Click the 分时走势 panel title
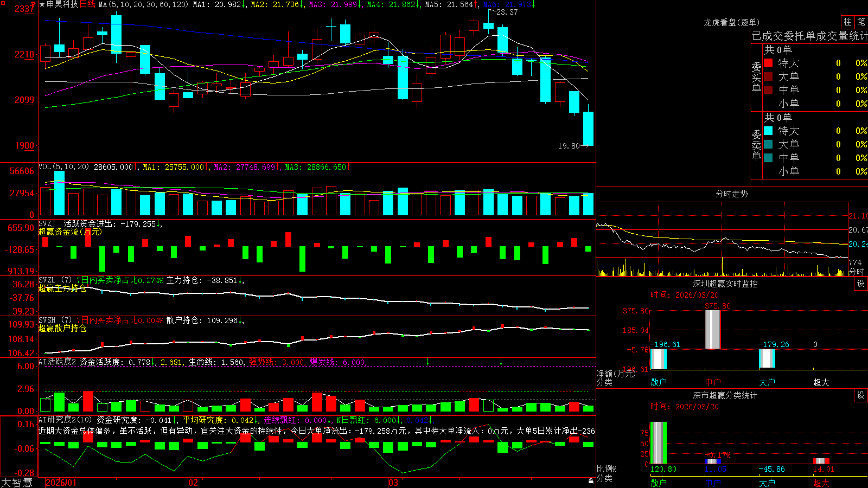868x488 pixels. click(731, 194)
